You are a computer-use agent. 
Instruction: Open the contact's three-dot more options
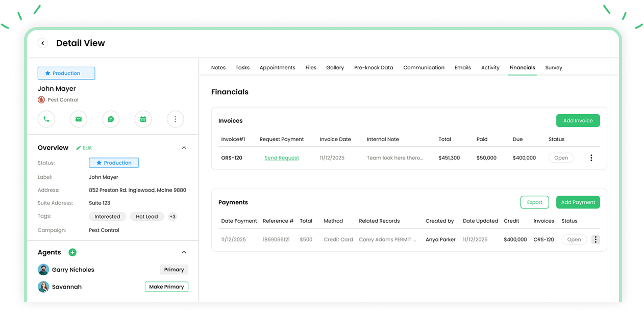[176, 119]
